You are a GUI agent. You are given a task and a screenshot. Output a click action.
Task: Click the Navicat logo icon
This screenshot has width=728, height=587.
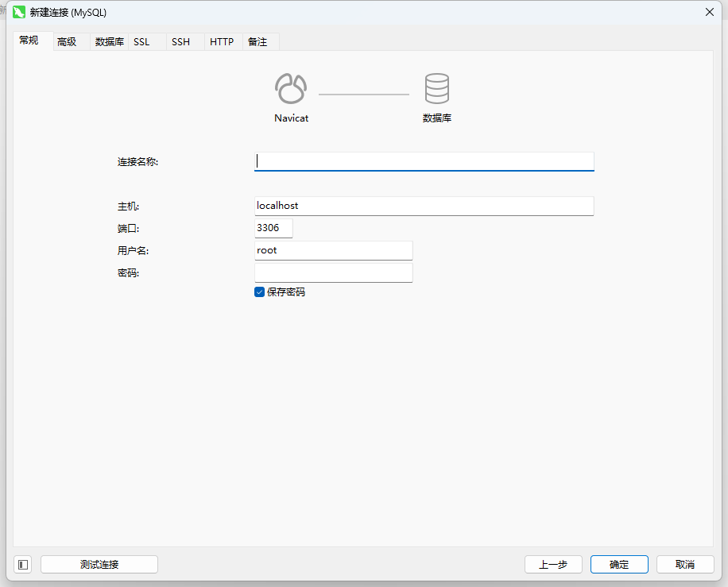pyautogui.click(x=291, y=88)
